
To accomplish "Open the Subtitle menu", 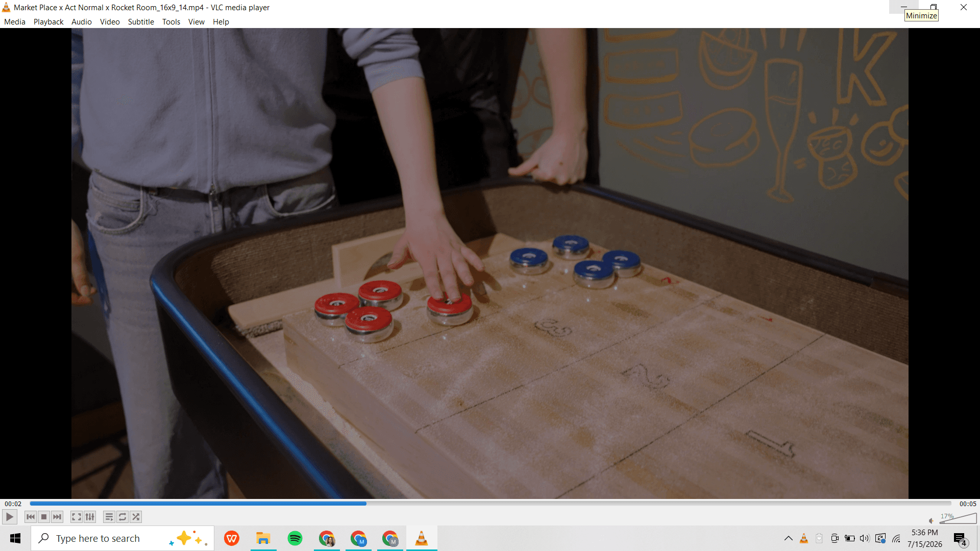I will [x=141, y=22].
